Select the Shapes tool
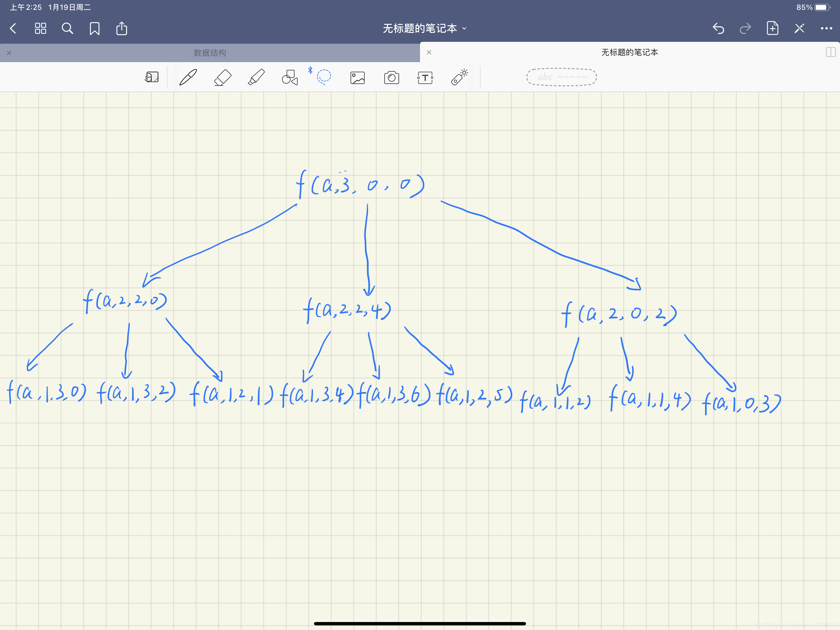This screenshot has height=630, width=840. pyautogui.click(x=290, y=78)
